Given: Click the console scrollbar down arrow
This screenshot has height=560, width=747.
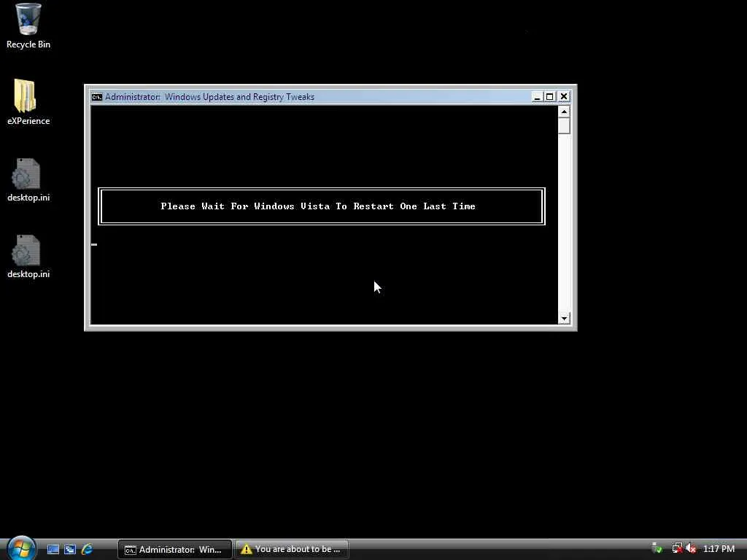Looking at the screenshot, I should tap(564, 318).
